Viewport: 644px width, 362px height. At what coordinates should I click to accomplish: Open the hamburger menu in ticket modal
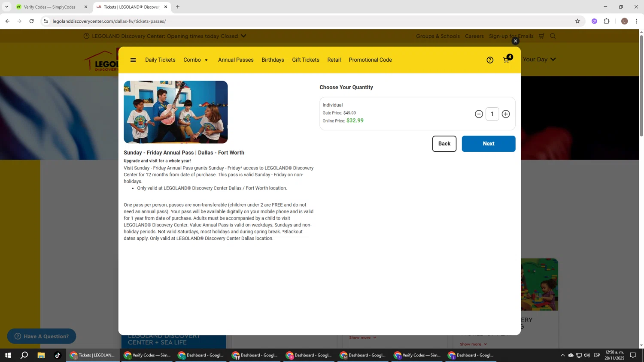point(133,60)
